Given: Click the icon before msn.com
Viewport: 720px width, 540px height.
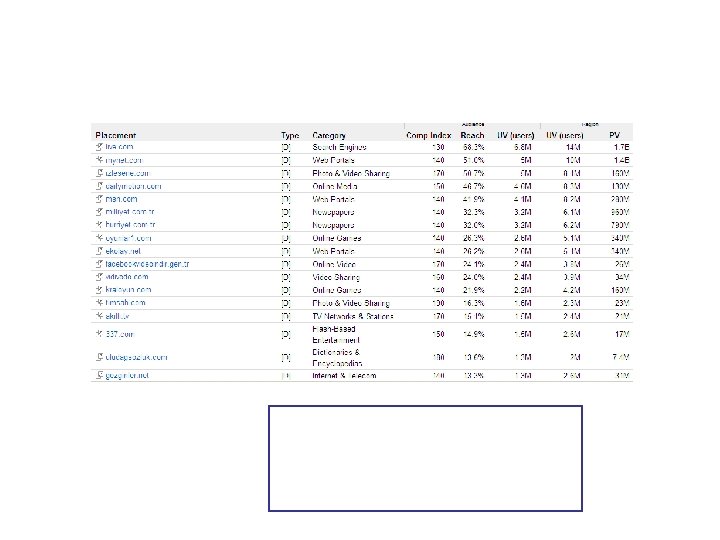Looking at the screenshot, I should (x=98, y=199).
